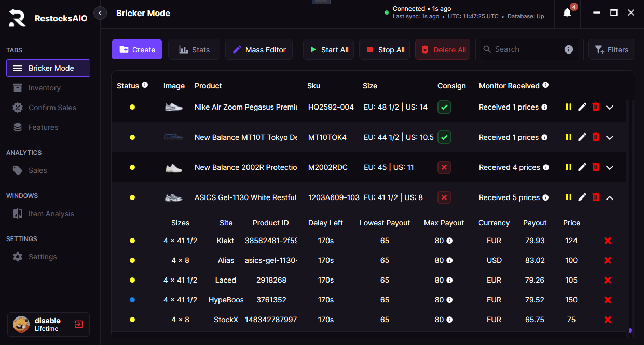The image size is (644, 345).
Task: Click the HypeBoost price 150
Action: tap(571, 300)
